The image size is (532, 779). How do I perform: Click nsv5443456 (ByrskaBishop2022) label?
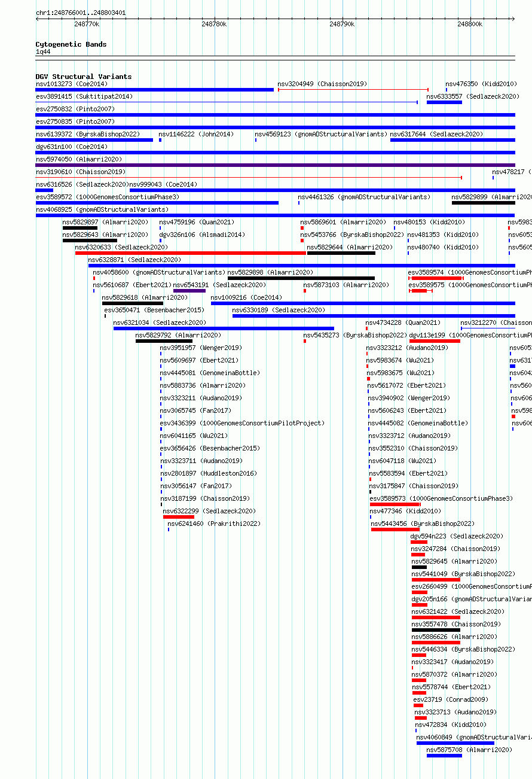[423, 524]
